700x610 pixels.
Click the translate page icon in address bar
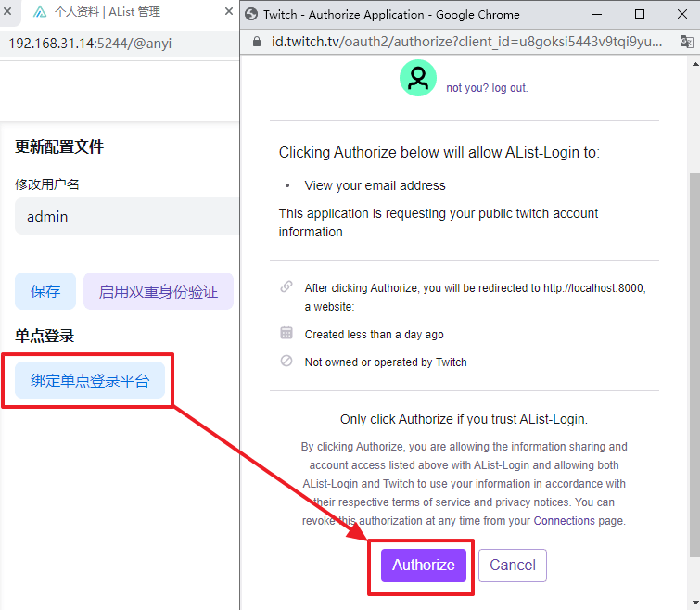point(687,42)
